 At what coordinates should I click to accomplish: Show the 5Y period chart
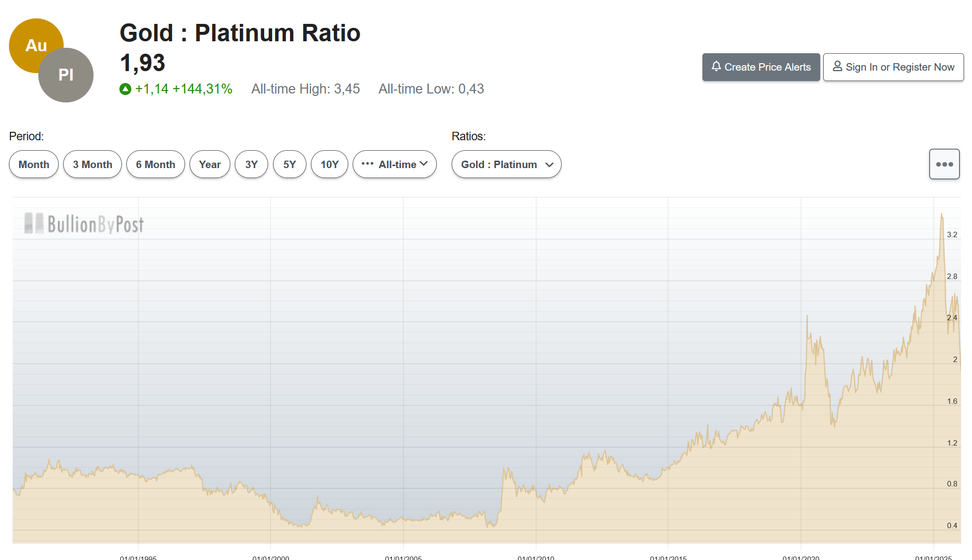pos(290,164)
